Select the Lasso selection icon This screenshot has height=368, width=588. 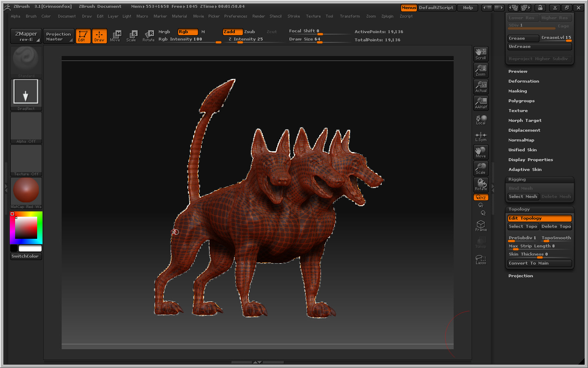pos(481,260)
